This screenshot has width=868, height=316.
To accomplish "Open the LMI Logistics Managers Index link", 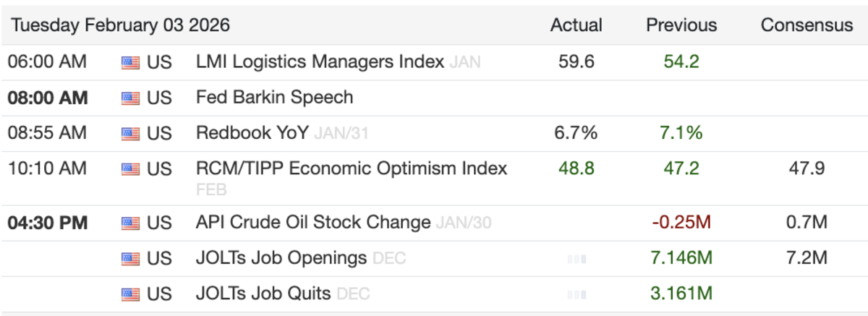I will coord(320,62).
